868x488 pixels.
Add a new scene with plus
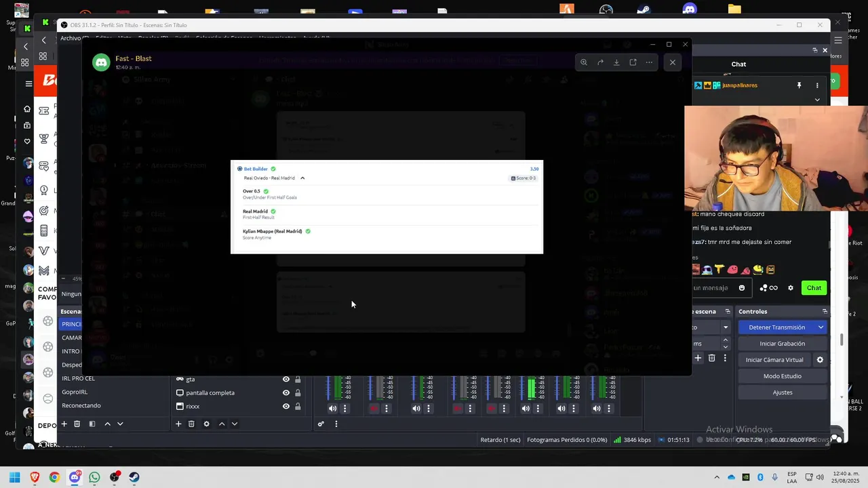click(64, 424)
